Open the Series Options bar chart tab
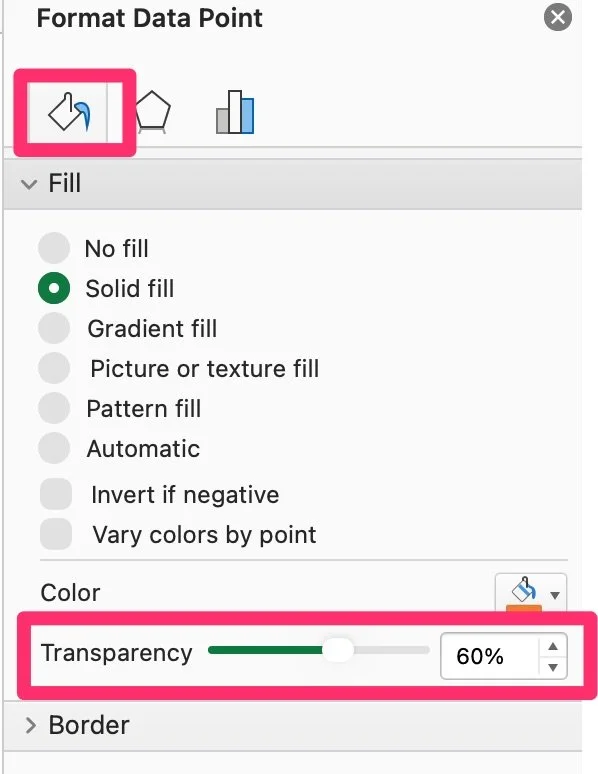The height and width of the screenshot is (774, 598). (x=235, y=112)
